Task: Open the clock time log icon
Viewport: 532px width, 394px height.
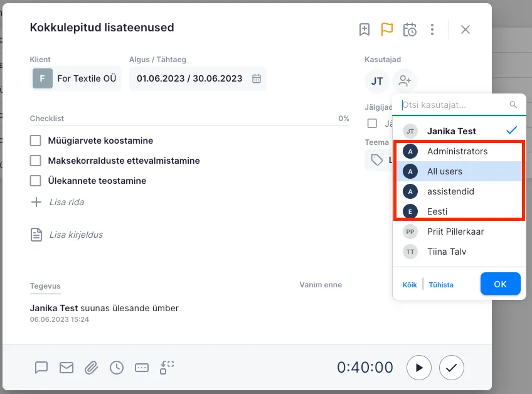Action: (117, 368)
